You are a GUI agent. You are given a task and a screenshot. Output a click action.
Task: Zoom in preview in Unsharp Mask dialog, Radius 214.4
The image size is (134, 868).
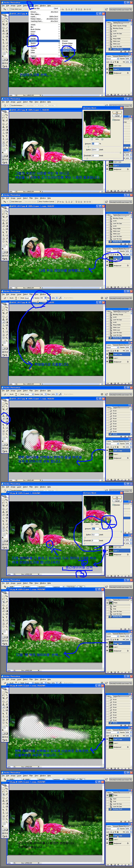(x=102, y=139)
